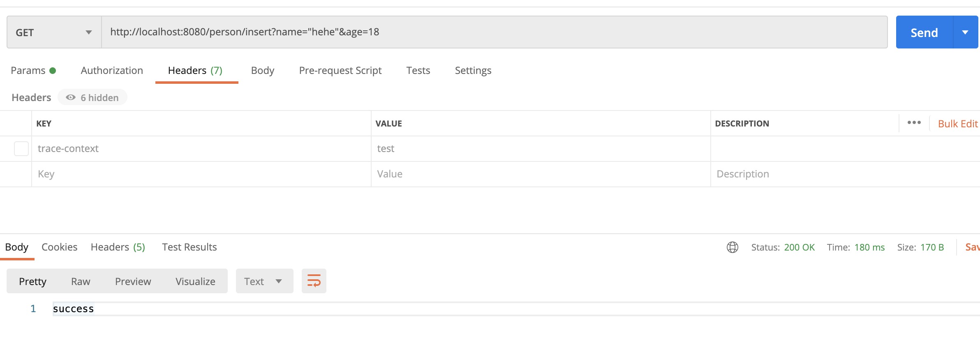Open the GET method dropdown

pyautogui.click(x=54, y=32)
